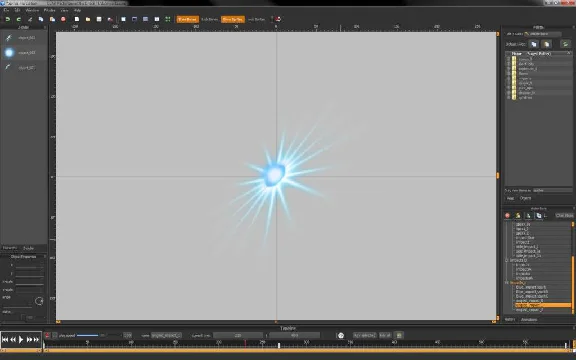Select object_002 in the Z-order list
Viewport: 576px width, 360px height.
[x=24, y=68]
